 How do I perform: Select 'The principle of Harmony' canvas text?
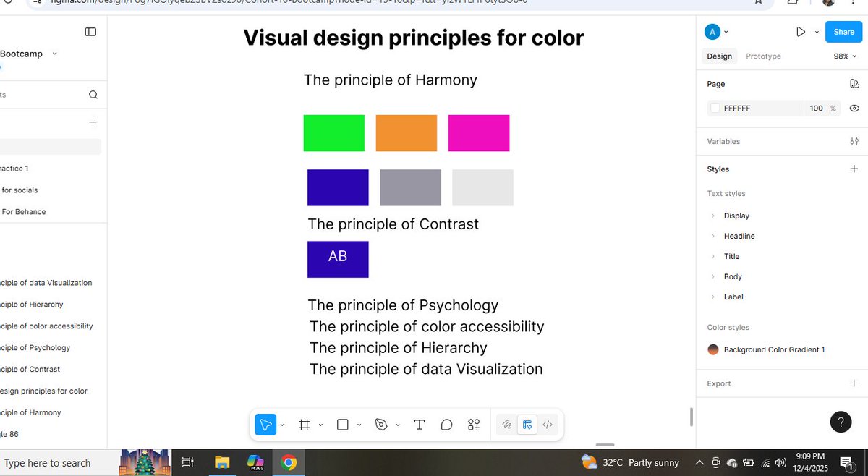[391, 80]
